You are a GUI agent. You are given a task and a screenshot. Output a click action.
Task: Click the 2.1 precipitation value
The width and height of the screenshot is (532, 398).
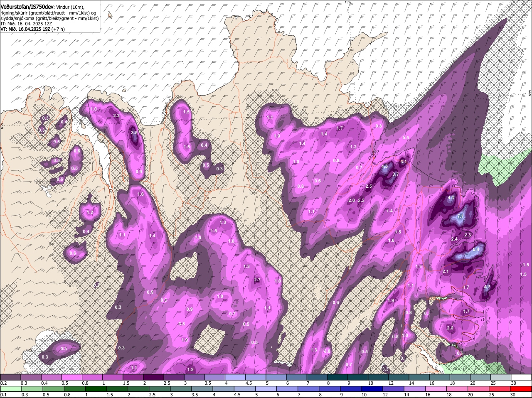(x=446, y=272)
